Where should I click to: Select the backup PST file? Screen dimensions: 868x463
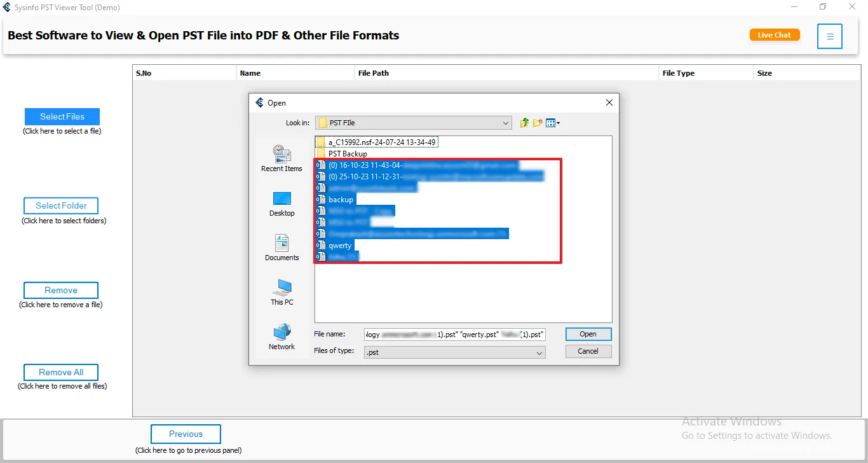point(336,200)
